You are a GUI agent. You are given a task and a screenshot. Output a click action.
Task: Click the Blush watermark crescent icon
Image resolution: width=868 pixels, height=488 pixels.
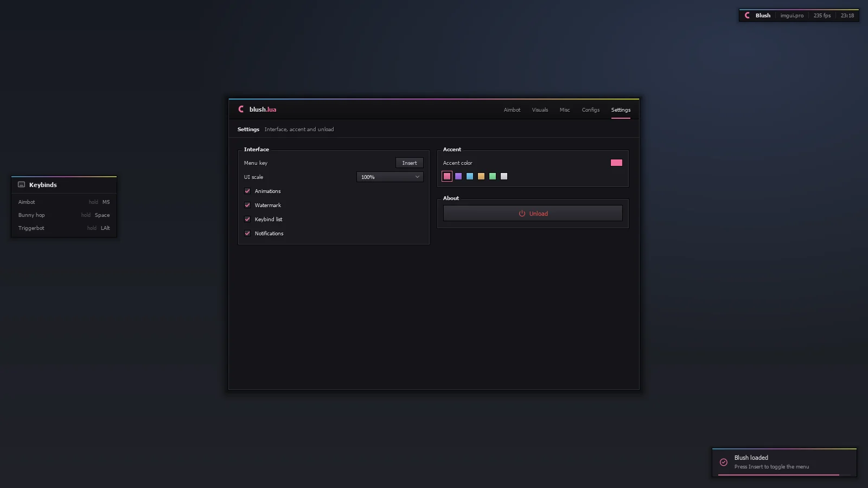pos(747,15)
